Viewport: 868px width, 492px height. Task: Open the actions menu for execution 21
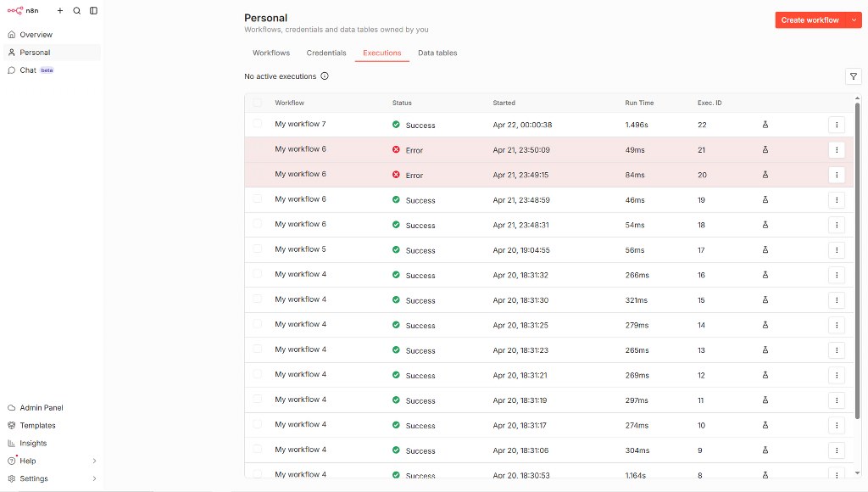click(x=837, y=149)
